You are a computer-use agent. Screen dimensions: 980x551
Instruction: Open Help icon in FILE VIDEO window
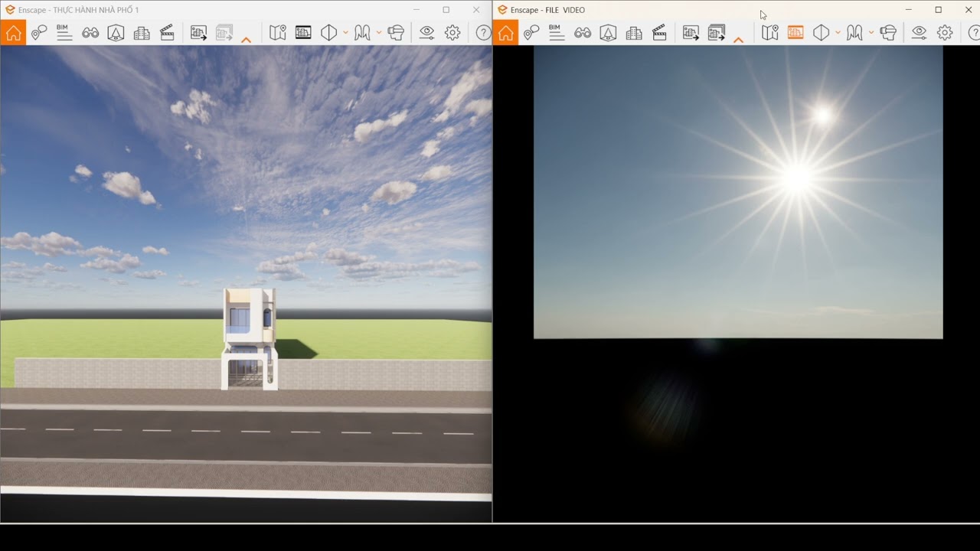pyautogui.click(x=974, y=33)
